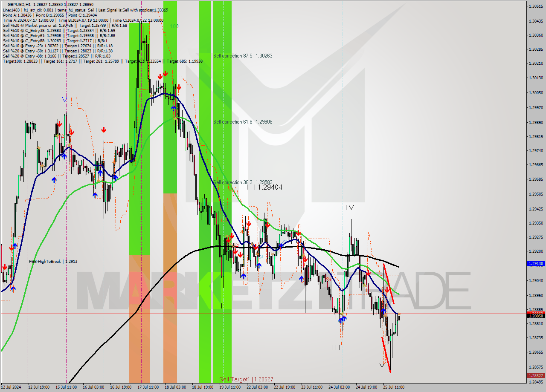The height and width of the screenshot is (392, 546).
Task: Click the red 1.28850 current price tag
Action: (536, 316)
